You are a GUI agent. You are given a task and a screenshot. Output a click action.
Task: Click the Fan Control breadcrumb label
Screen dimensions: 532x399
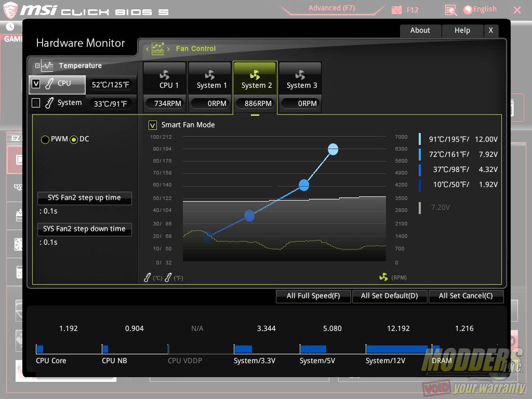[196, 48]
